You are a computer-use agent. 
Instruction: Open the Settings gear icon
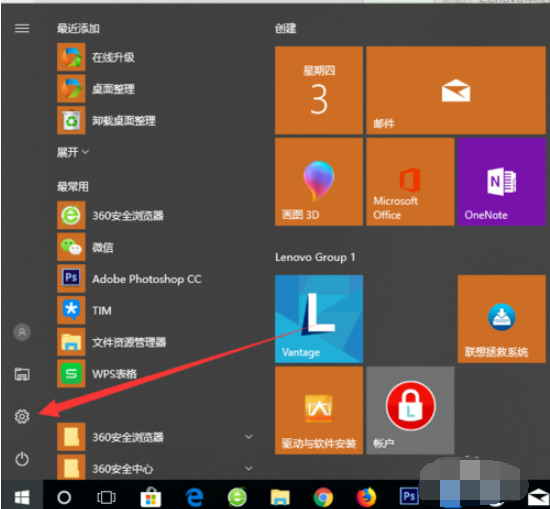pos(22,416)
